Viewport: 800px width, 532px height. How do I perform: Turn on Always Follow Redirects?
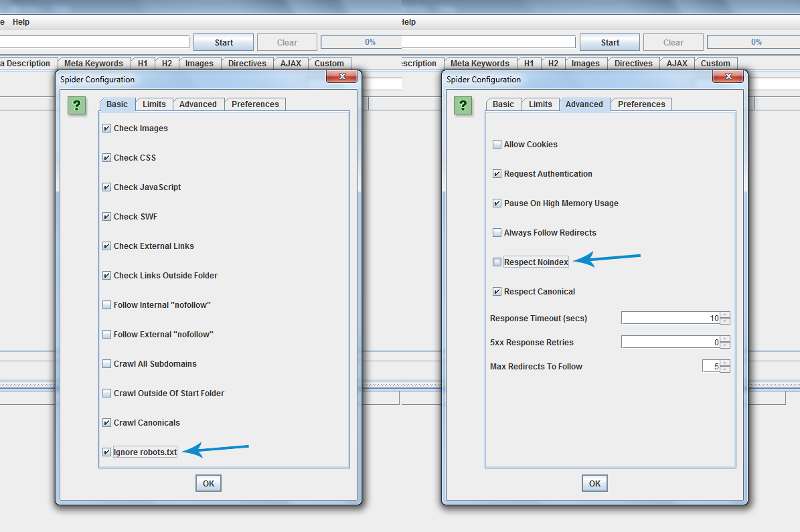coord(497,233)
